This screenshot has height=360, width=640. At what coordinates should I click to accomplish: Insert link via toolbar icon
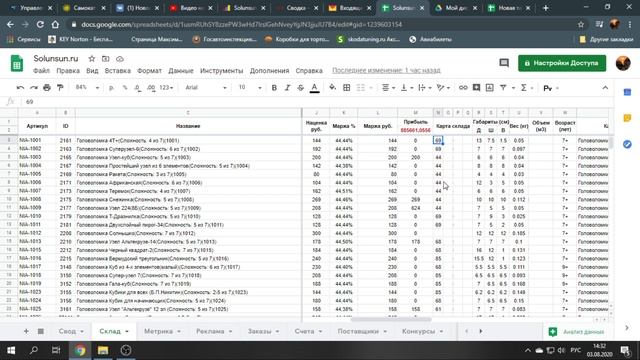(463, 88)
